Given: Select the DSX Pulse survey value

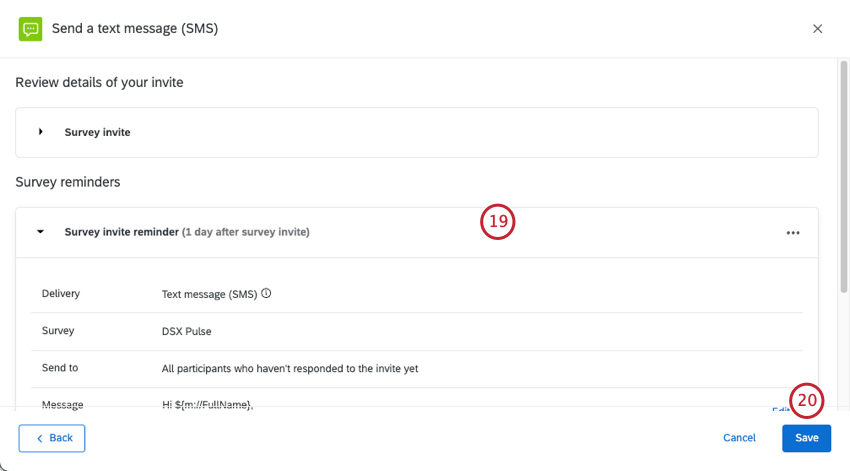Looking at the screenshot, I should (x=186, y=332).
